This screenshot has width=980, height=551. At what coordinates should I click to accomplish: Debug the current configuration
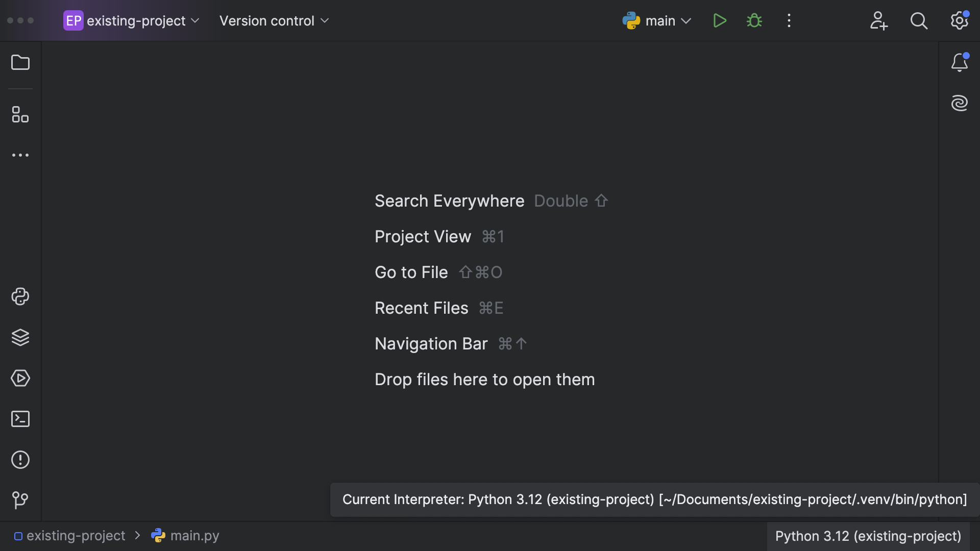pyautogui.click(x=754, y=20)
